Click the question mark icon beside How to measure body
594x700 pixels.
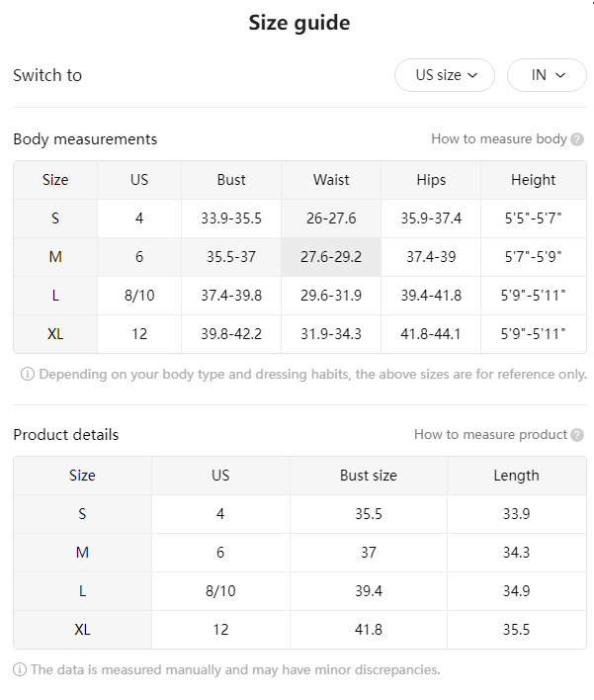tap(577, 139)
